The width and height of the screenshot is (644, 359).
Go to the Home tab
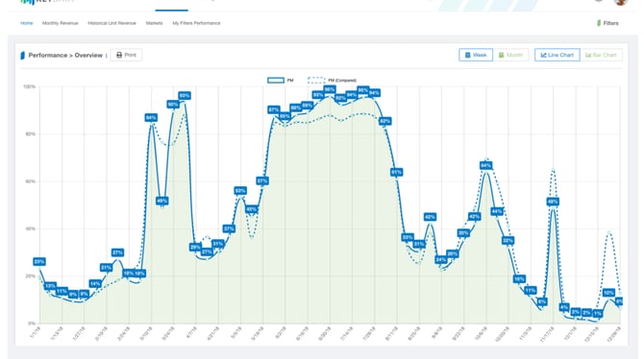[27, 23]
